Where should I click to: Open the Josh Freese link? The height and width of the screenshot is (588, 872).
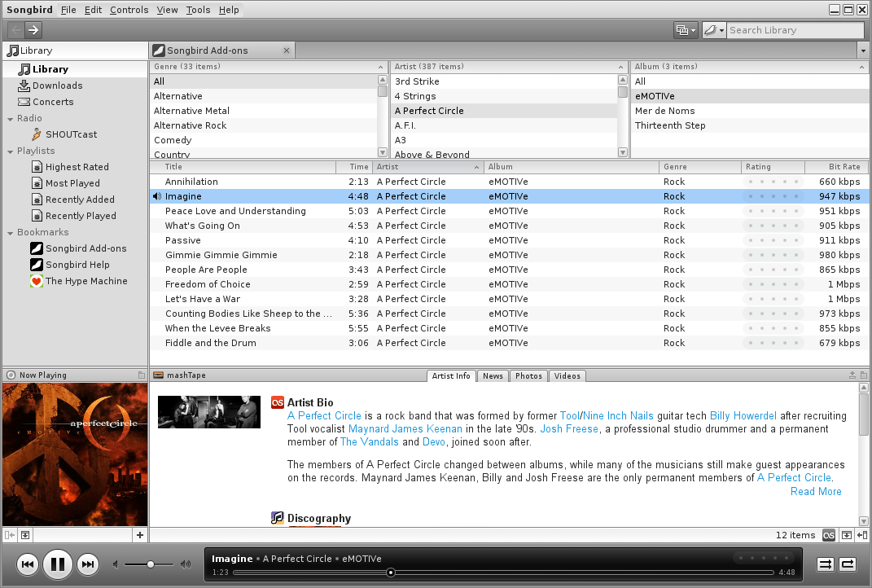569,429
